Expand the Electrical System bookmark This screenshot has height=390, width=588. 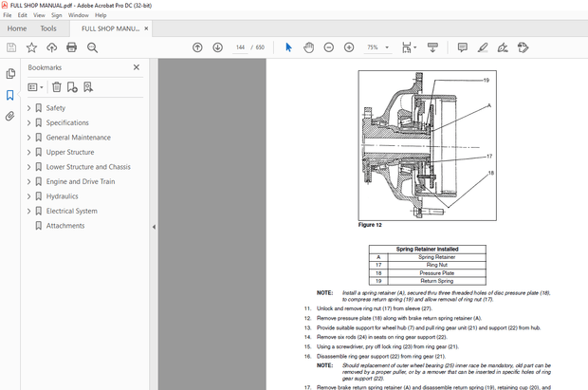(x=28, y=211)
